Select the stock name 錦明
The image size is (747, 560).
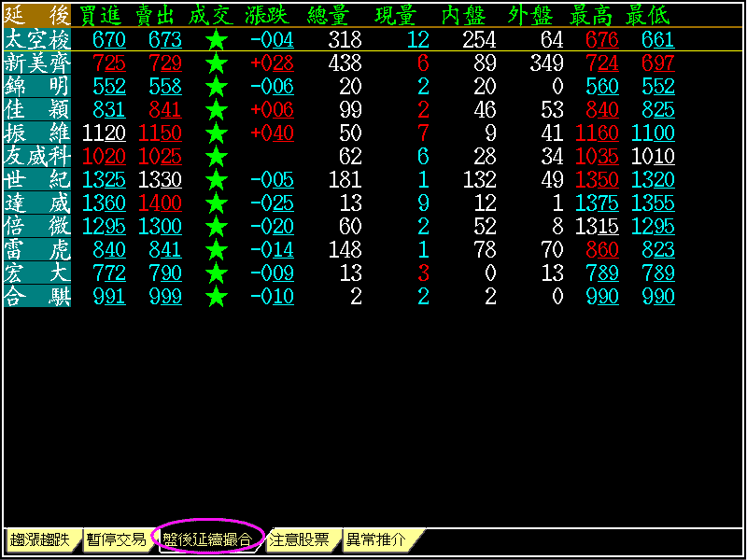pos(37,87)
